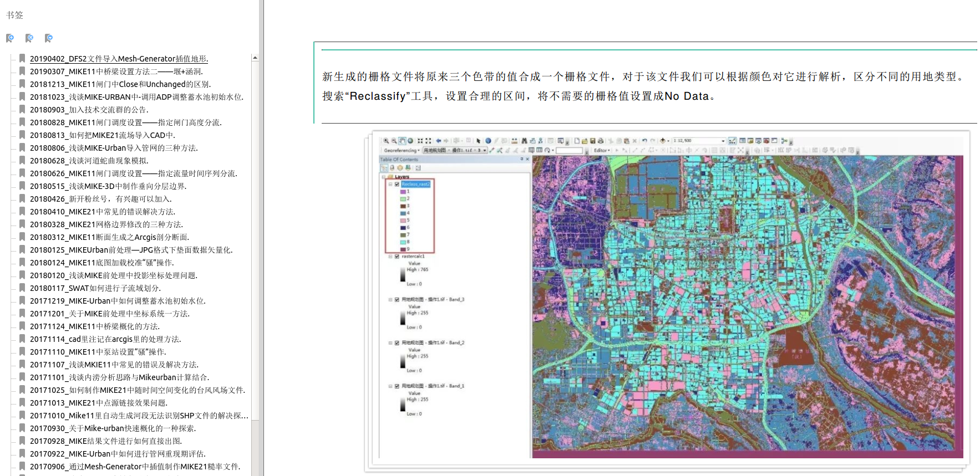This screenshot has height=476, width=980.
Task: Click the previous extent blue arrow in ArcMap
Action: (439, 141)
